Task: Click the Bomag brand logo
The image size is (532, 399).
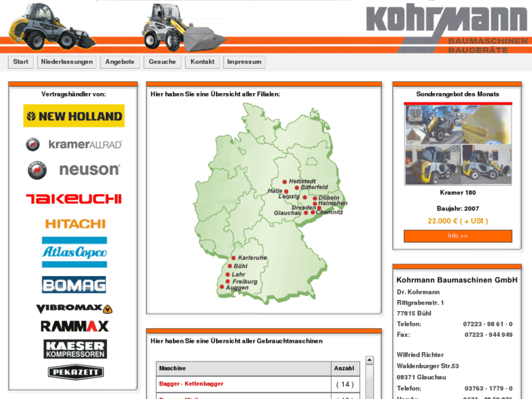Action: (x=74, y=285)
